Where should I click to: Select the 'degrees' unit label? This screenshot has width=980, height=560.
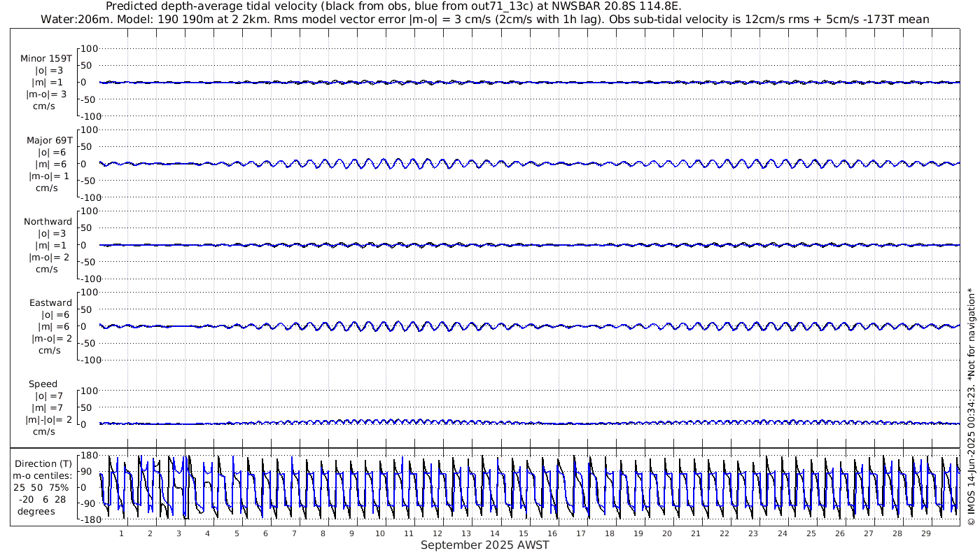point(36,511)
